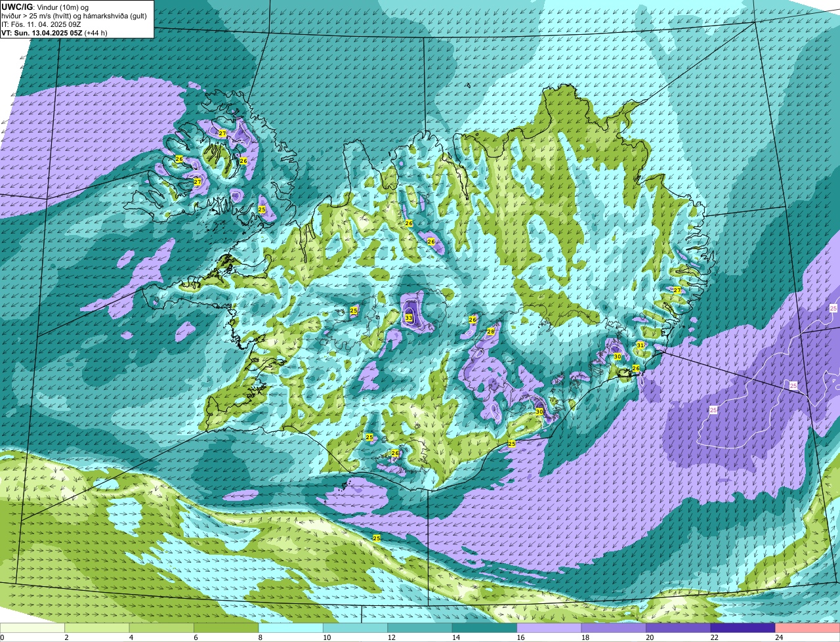Click the "VT: Sun. 13.04.2025 05Z (+44 h)" line
Image resolution: width=840 pixels, height=642 pixels.
pos(54,33)
